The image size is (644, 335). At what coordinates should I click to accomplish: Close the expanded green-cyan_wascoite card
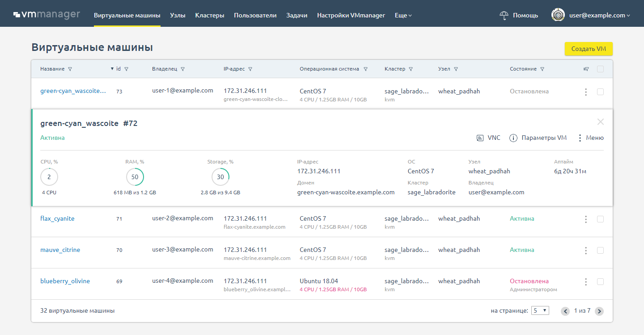click(x=600, y=122)
